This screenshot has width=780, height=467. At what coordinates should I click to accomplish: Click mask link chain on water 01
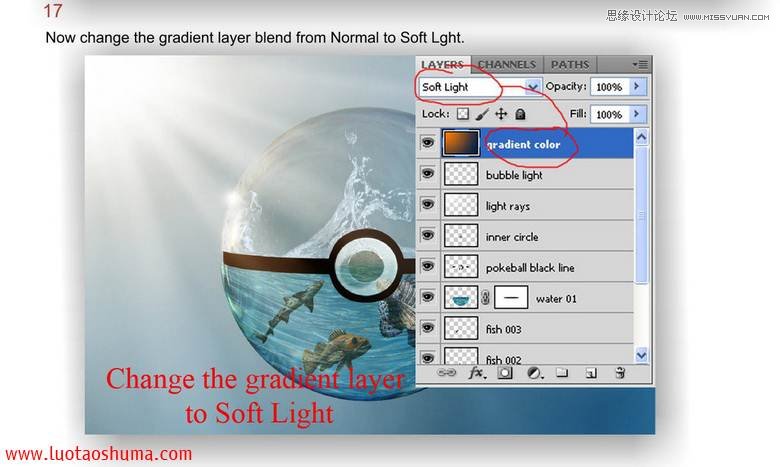point(486,298)
